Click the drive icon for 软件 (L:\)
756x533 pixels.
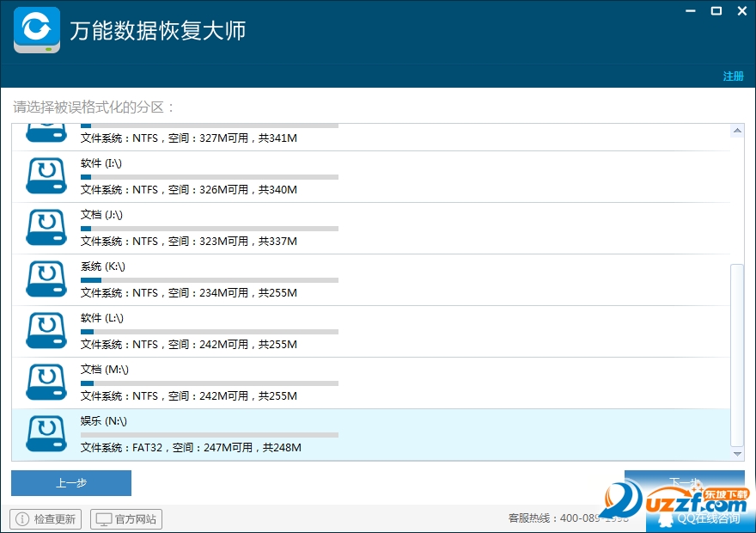coord(46,331)
